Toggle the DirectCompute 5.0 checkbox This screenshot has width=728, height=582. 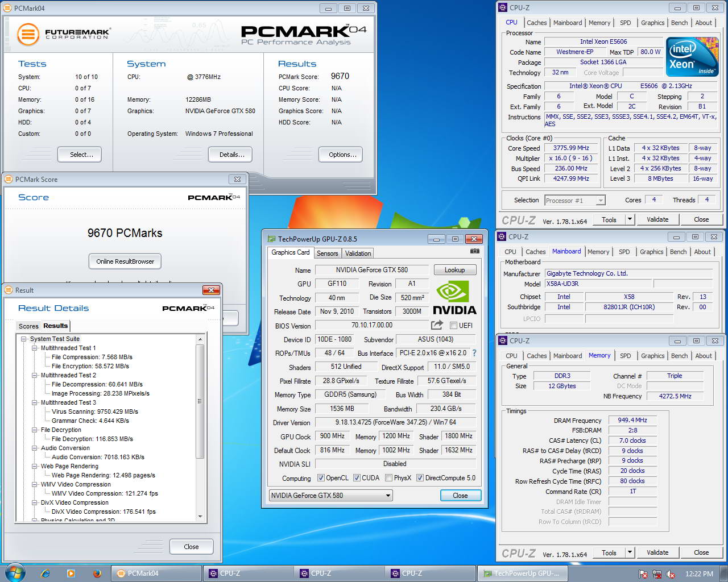tap(420, 478)
